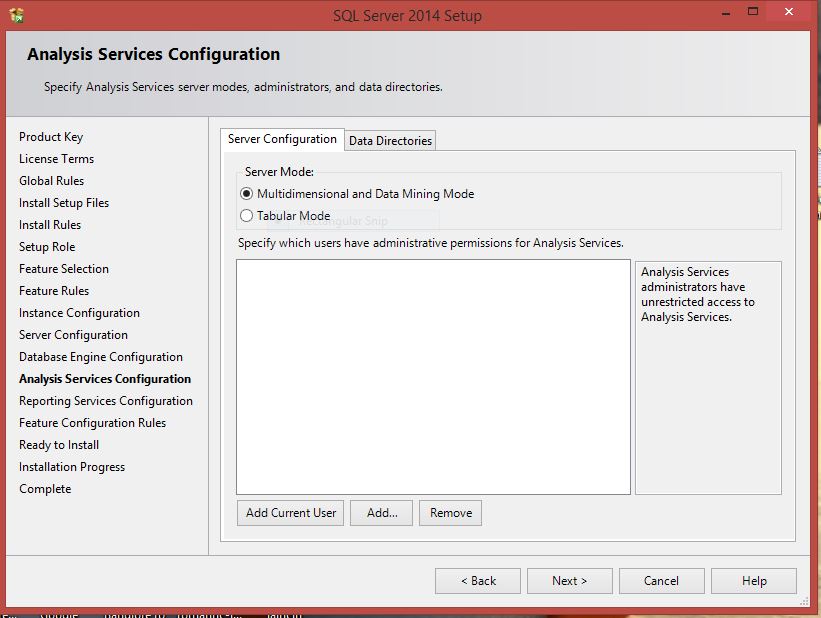Choose the Tabular Mode radio button

coord(247,216)
